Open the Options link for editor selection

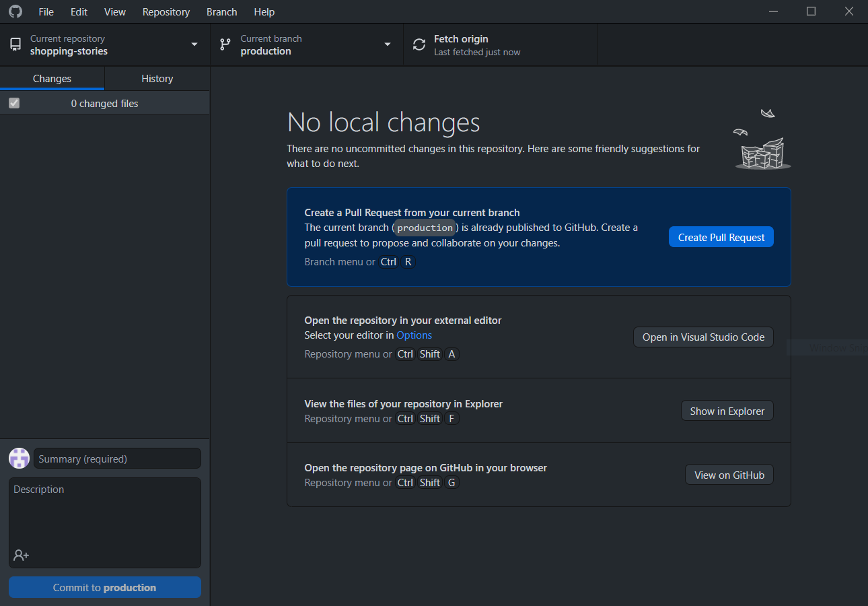click(x=414, y=335)
